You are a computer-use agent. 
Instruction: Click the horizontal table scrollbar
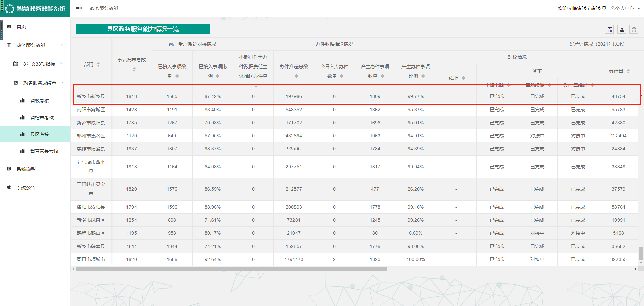231,269
